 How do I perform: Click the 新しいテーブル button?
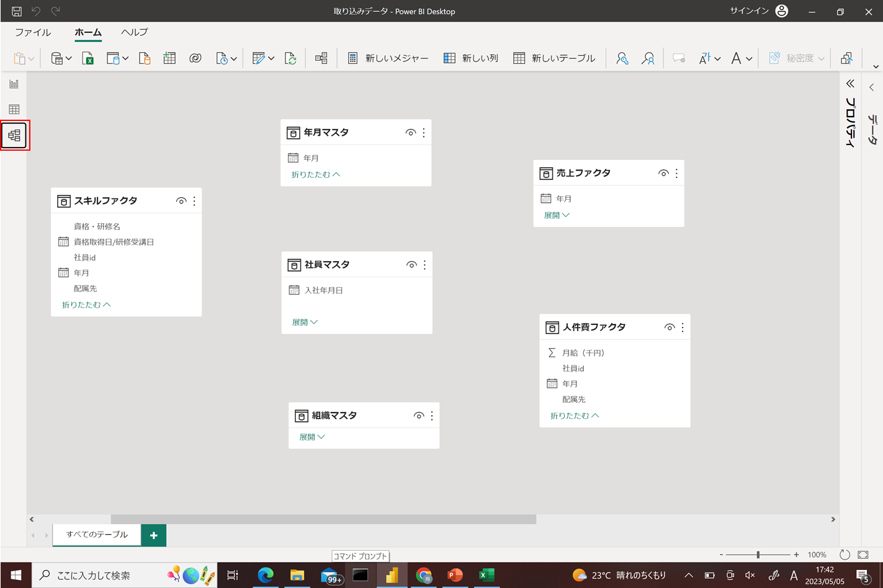click(x=554, y=58)
